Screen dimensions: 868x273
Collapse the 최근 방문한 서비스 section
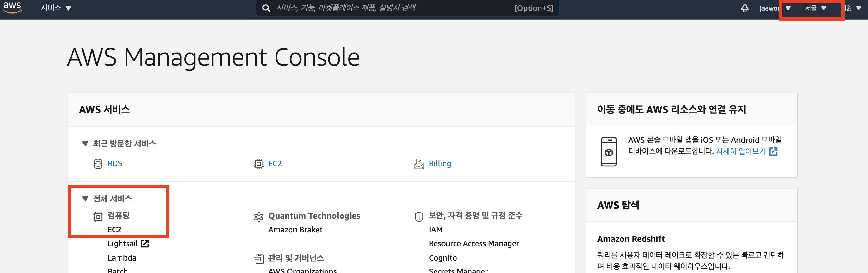[85, 144]
